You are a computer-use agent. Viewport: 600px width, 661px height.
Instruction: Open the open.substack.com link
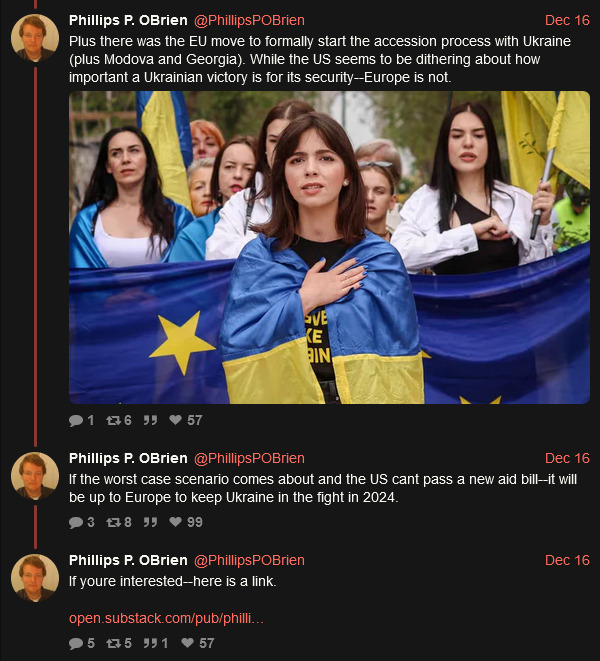[167, 618]
